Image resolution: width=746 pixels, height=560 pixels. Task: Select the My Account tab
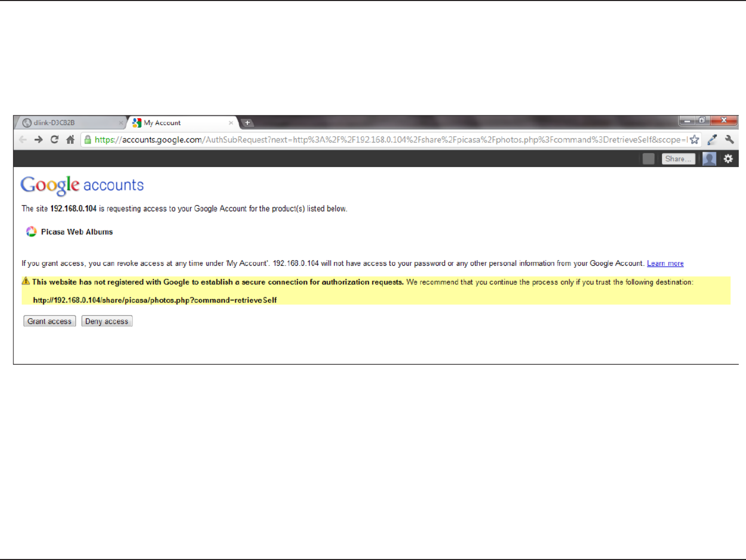(x=182, y=123)
